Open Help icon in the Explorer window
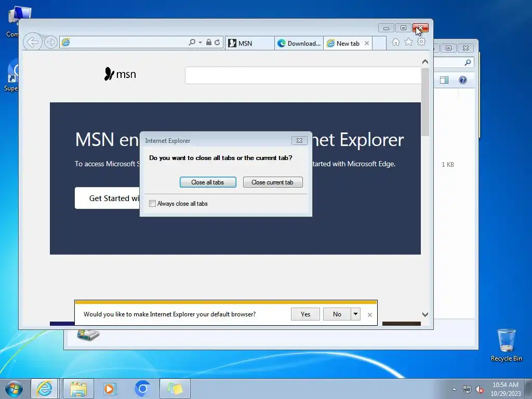 tap(463, 80)
